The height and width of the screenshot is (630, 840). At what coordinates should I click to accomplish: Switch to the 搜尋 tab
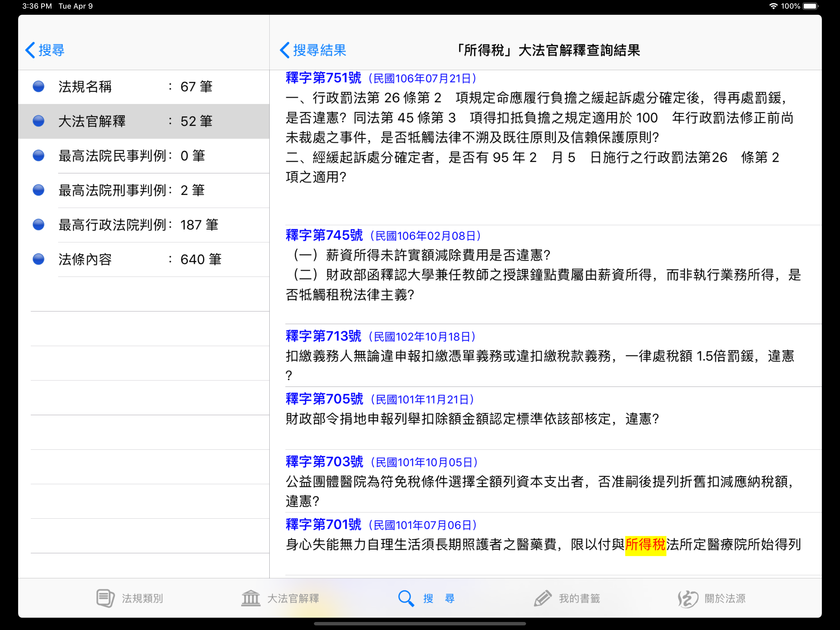click(426, 598)
